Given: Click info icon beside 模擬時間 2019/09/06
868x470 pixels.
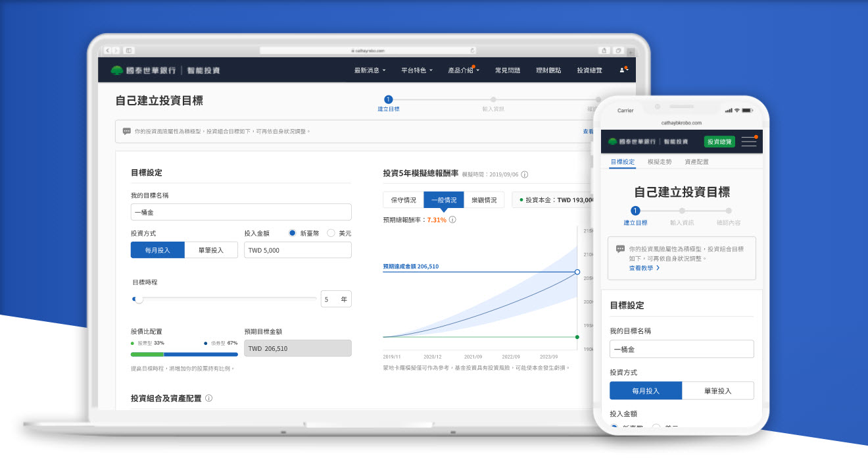Looking at the screenshot, I should click(525, 174).
